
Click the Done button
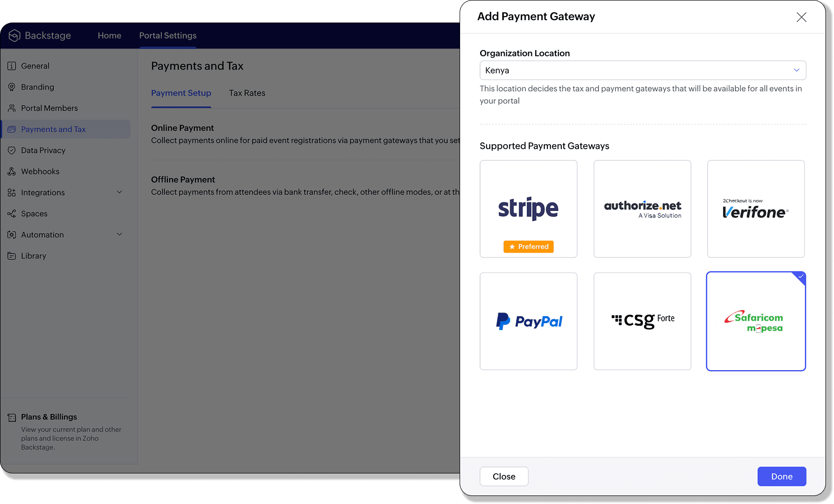pyautogui.click(x=781, y=476)
